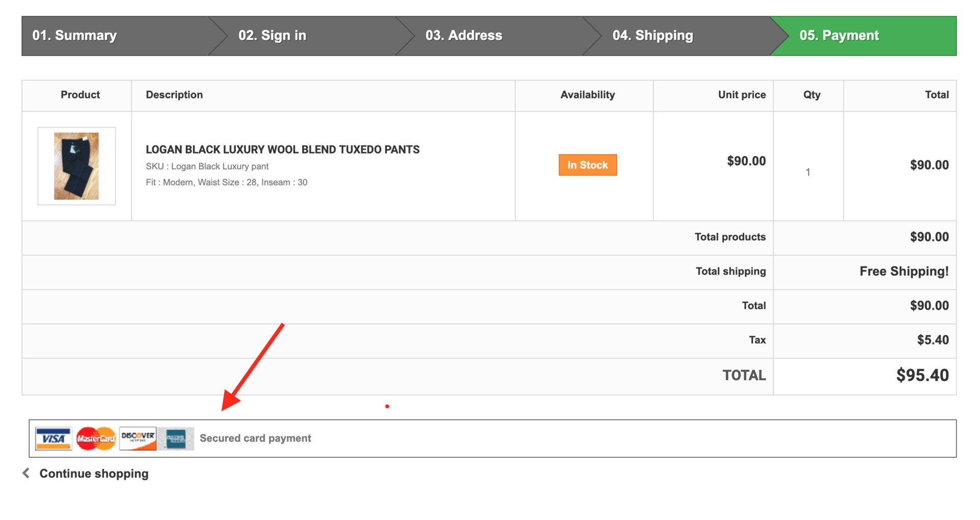The width and height of the screenshot is (980, 520).
Task: Click the SKU Logan Black Luxury pant text
Action: [x=207, y=166]
